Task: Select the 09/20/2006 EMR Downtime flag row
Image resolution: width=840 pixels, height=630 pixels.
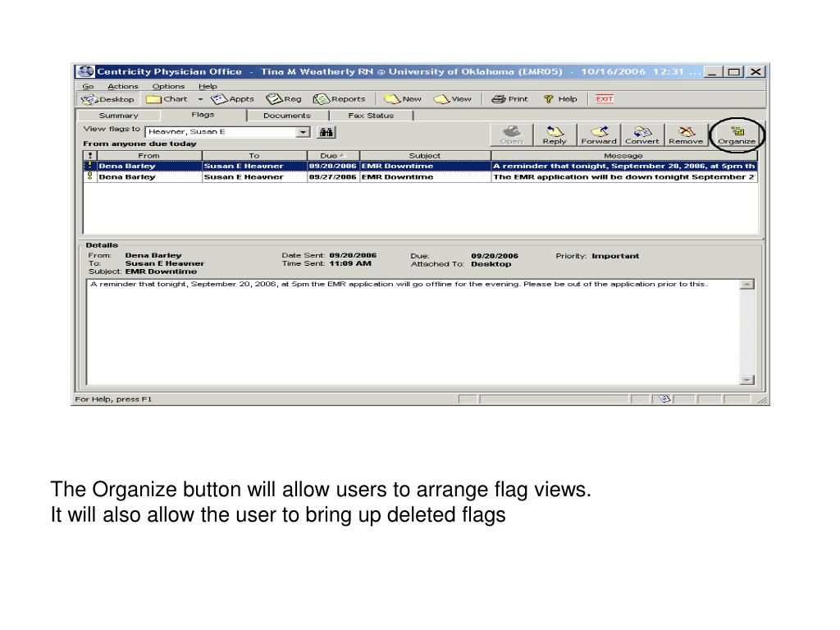Action: [x=421, y=166]
